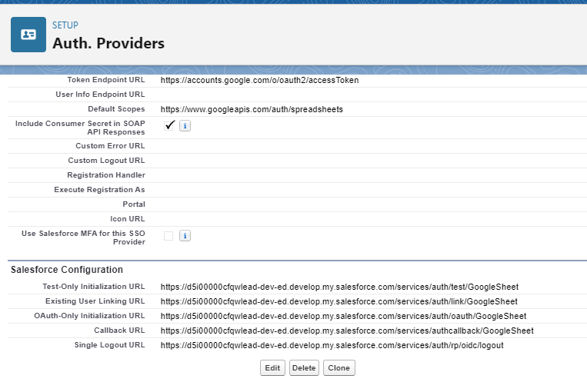
Task: Click the Test-Only Initialization URL label
Action: 94,287
